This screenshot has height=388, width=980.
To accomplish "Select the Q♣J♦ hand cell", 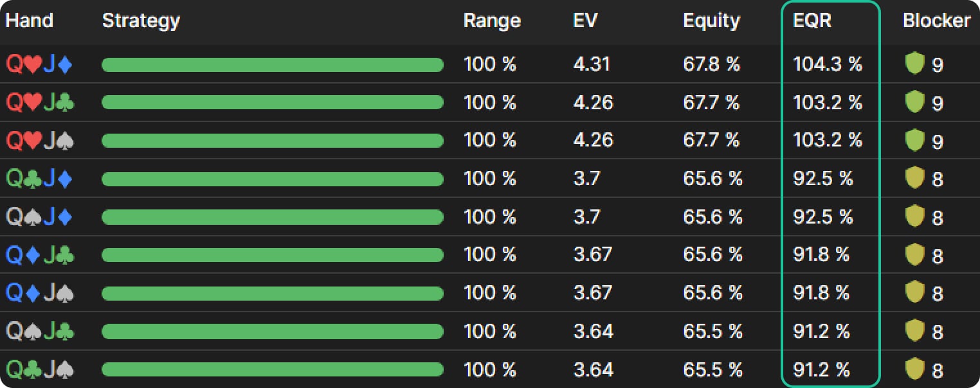I will click(x=39, y=179).
